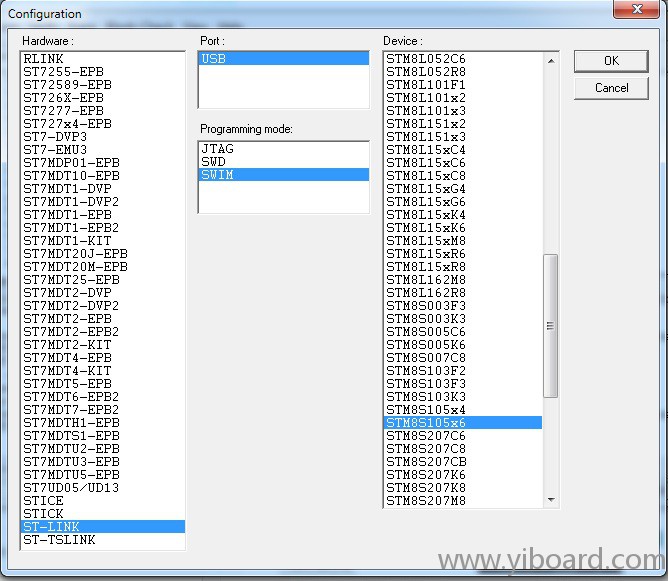Image resolution: width=669 pixels, height=581 pixels.
Task: Select ST7MDTU3-EPB hardware
Action: click(103, 462)
